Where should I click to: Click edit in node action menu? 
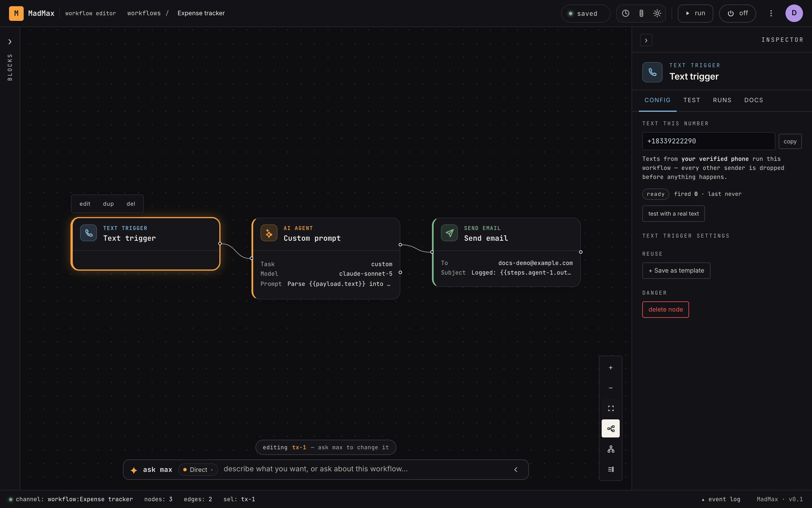(x=85, y=204)
